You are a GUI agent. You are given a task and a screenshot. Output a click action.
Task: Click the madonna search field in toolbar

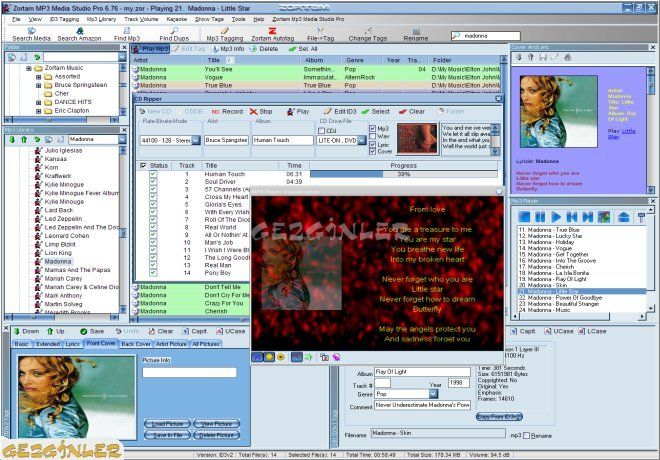485,36
